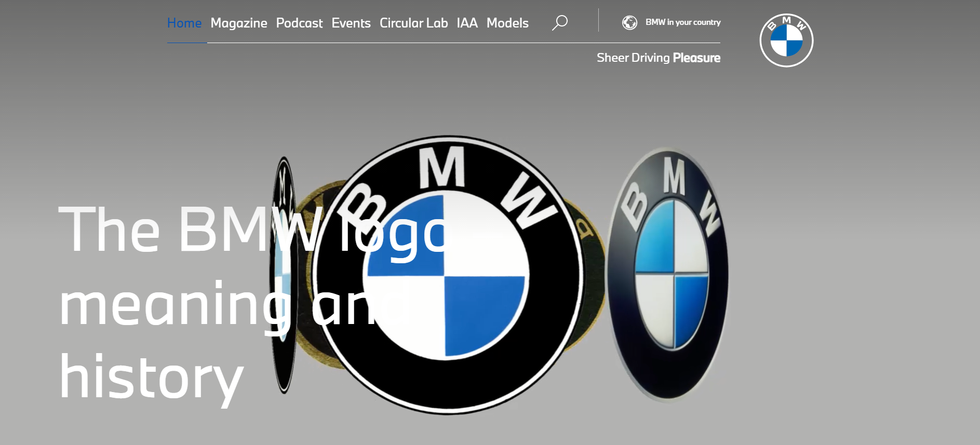Open the Models menu item
This screenshot has width=980, height=445.
507,23
